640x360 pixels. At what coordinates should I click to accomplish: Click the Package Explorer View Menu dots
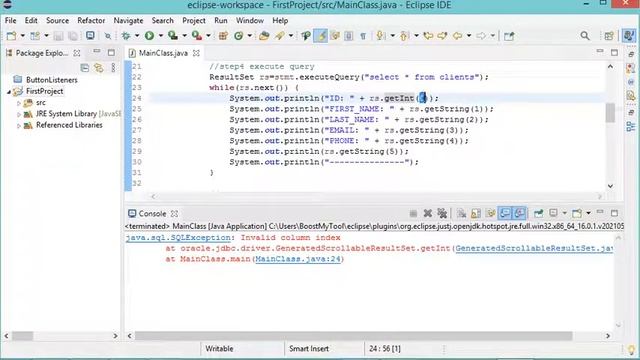pyautogui.click(x=113, y=68)
